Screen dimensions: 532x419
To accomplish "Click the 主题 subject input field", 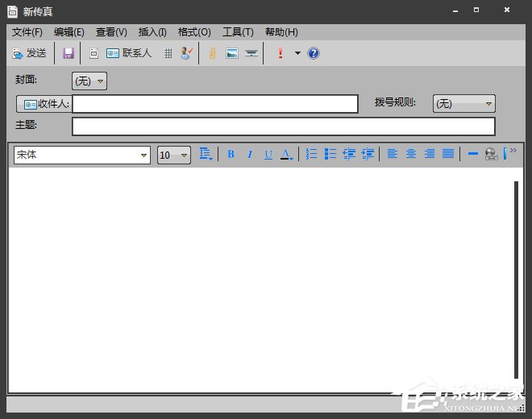I will pos(283,127).
